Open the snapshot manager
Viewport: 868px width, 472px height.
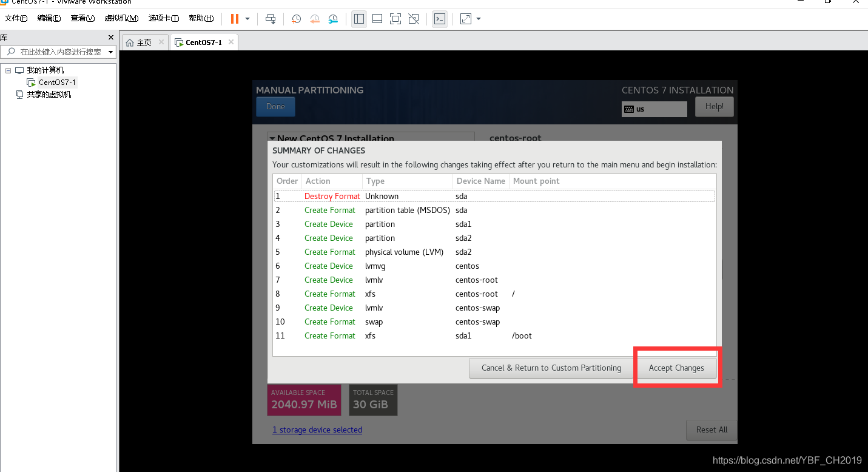[x=333, y=19]
